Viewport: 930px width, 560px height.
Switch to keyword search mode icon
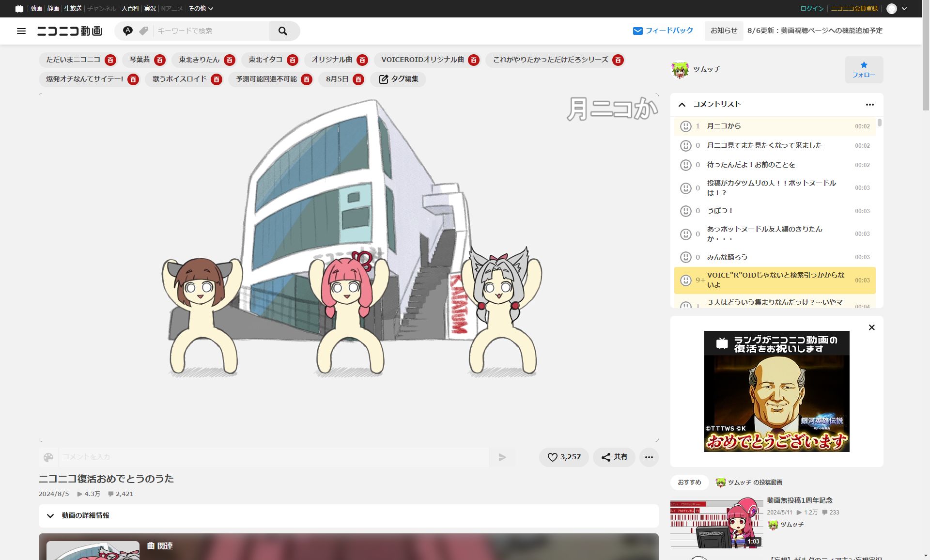[x=128, y=31]
